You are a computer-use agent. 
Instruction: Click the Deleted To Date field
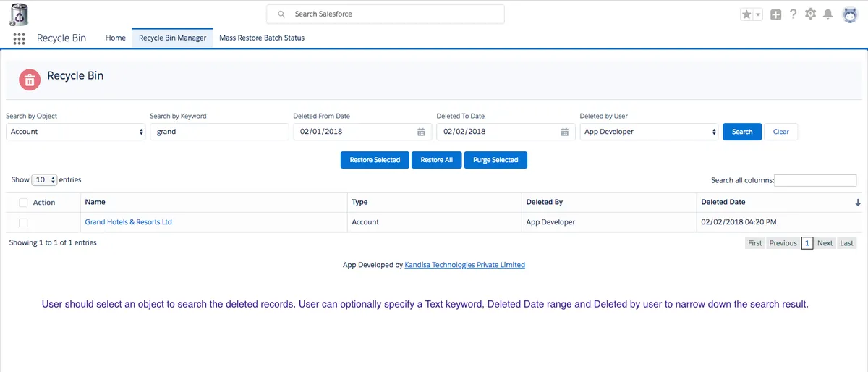coord(506,132)
